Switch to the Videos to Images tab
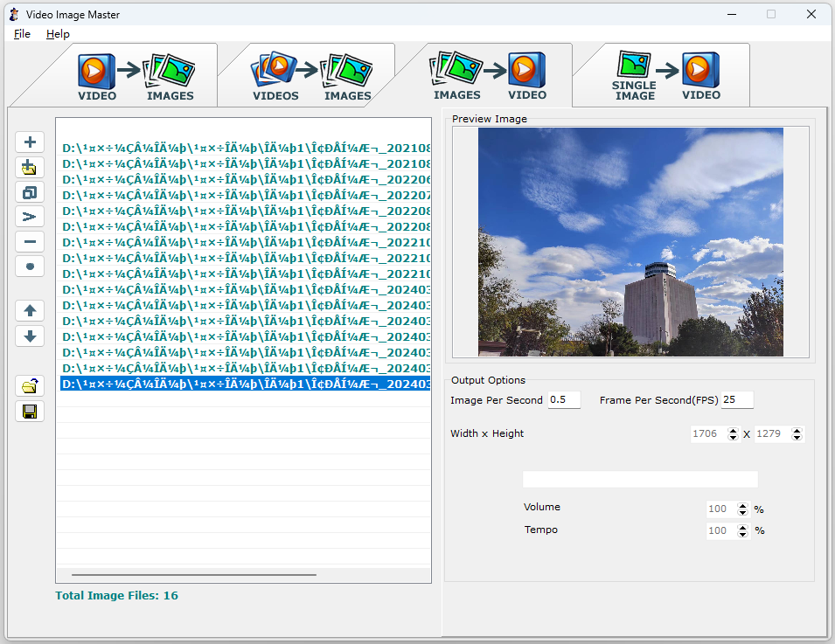This screenshot has height=644, width=835. (x=311, y=76)
